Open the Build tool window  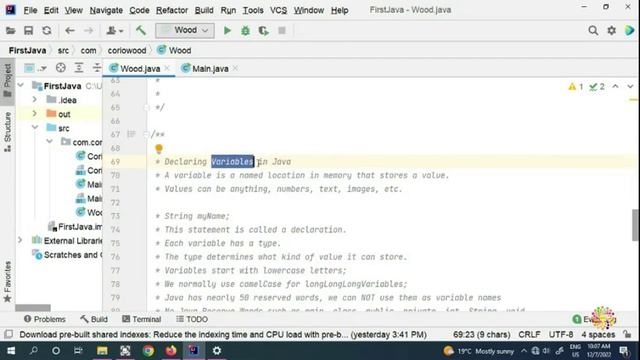point(94,319)
